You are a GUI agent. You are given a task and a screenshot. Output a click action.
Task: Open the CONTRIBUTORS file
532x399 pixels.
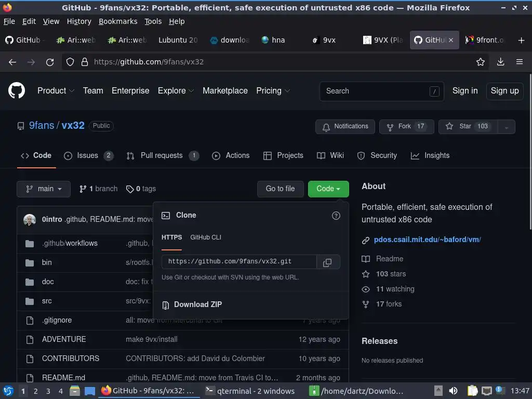pyautogui.click(x=71, y=358)
